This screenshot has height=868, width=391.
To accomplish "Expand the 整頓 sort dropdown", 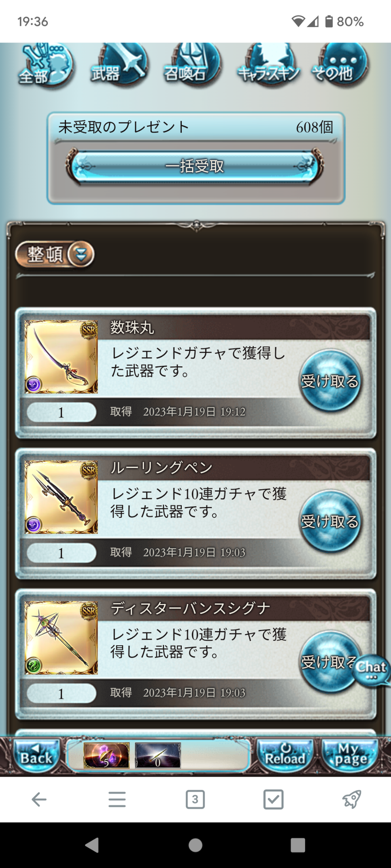I will (55, 255).
